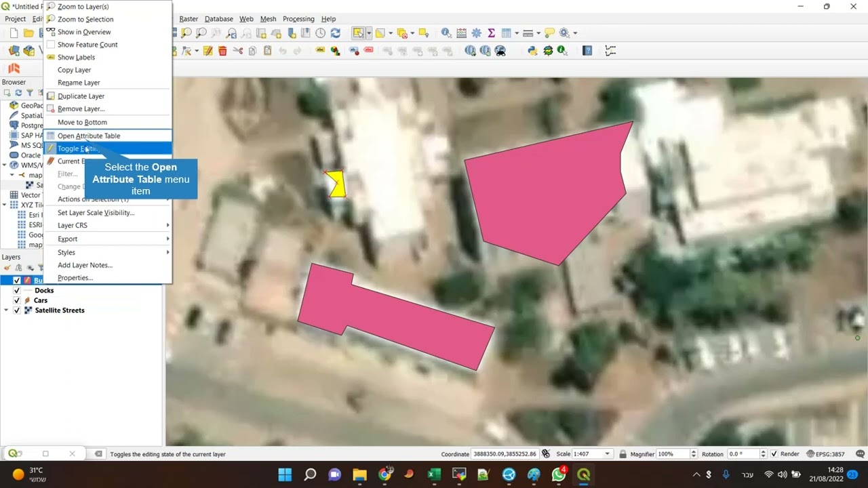
Task: Click the Temporal Controller clock icon
Action: click(x=320, y=33)
